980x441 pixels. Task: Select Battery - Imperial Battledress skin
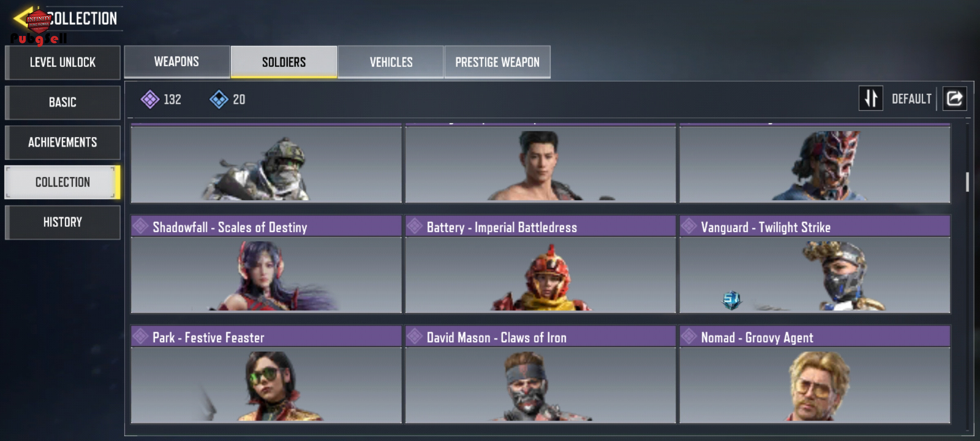click(540, 265)
